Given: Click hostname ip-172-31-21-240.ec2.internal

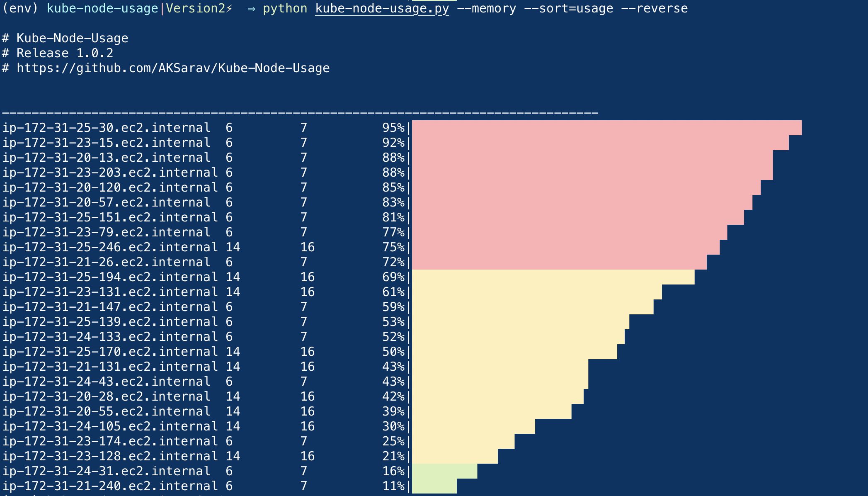Looking at the screenshot, I should click(x=110, y=486).
